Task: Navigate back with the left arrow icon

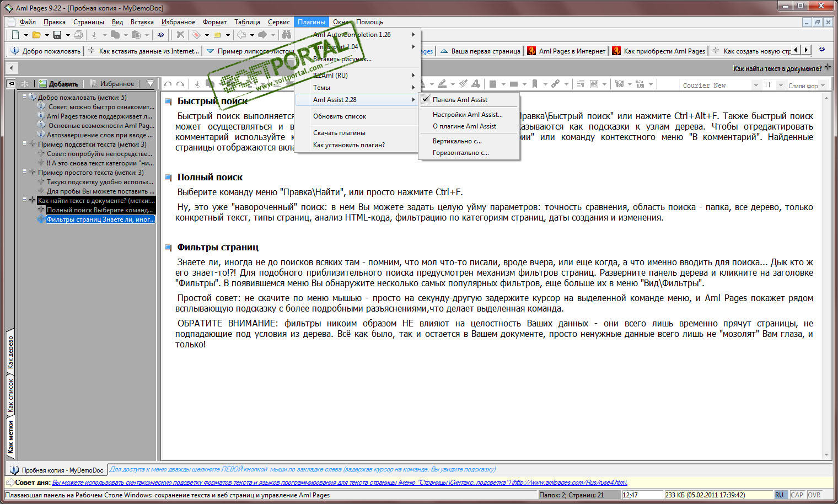Action: [x=241, y=35]
